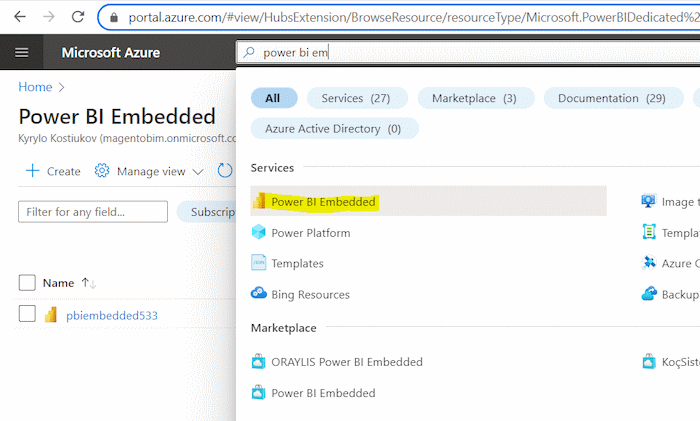Screen dimensions: 700x421
Task: Reload the page with the refresh icon
Action: point(78,17)
